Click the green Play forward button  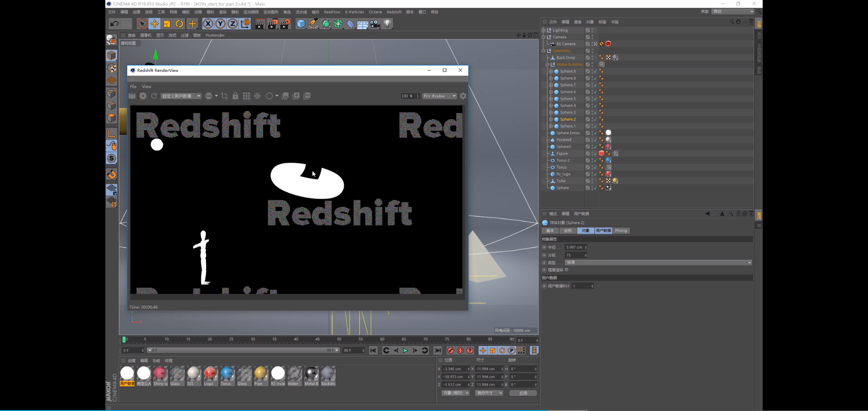click(x=405, y=350)
